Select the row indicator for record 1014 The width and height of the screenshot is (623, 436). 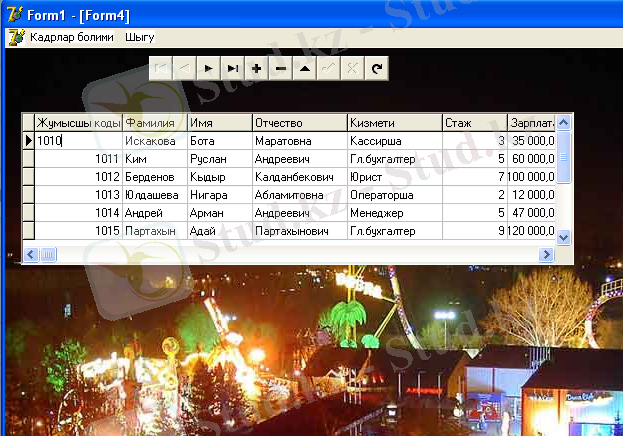pyautogui.click(x=29, y=213)
